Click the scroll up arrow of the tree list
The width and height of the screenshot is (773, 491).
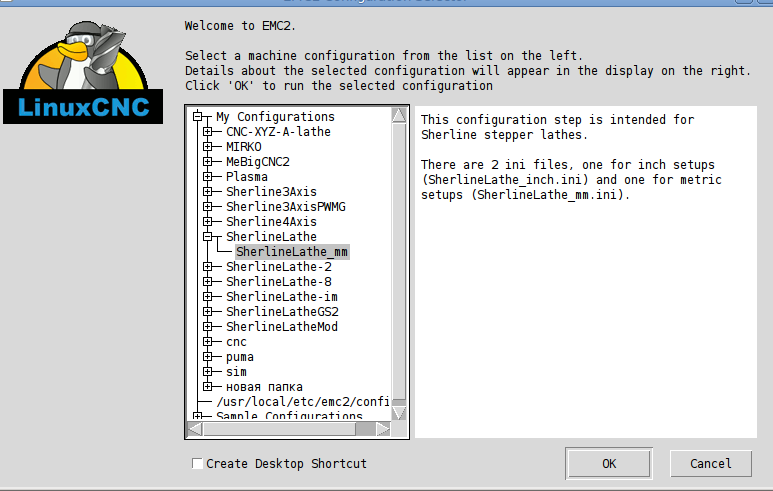(399, 115)
